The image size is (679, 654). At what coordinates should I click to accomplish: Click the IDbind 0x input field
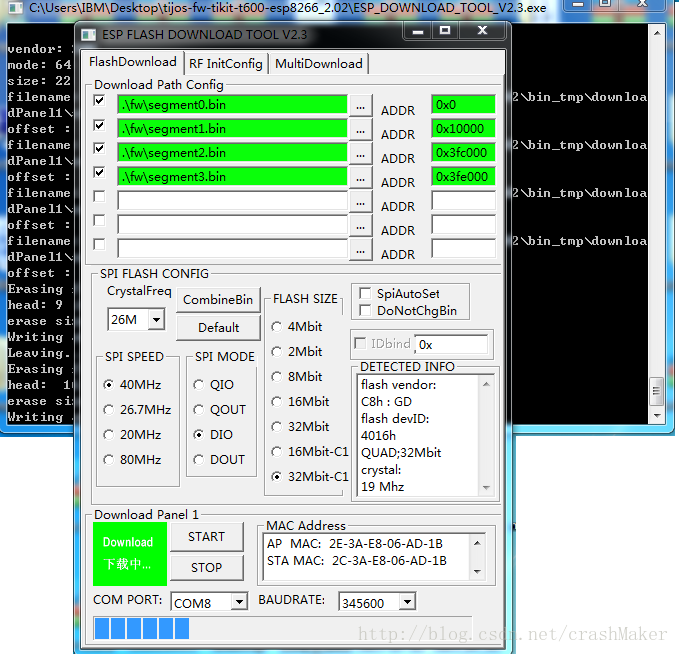click(x=451, y=345)
